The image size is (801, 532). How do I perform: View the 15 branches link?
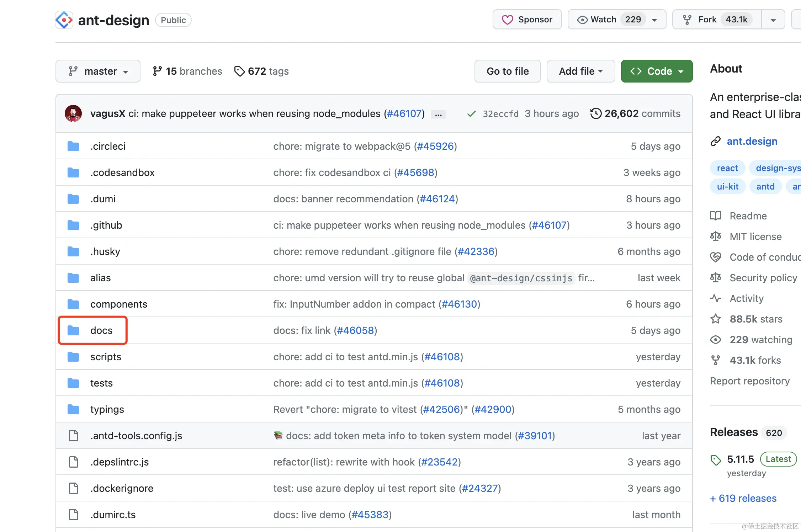click(x=187, y=71)
